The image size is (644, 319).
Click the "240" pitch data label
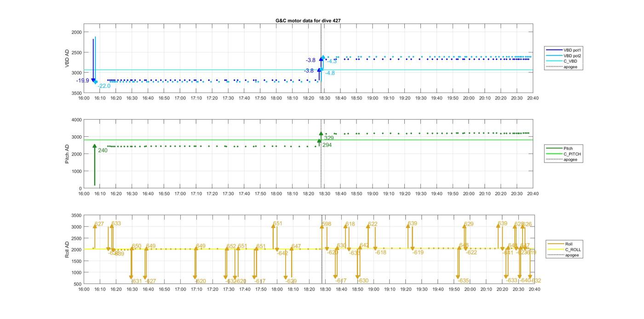pos(103,151)
